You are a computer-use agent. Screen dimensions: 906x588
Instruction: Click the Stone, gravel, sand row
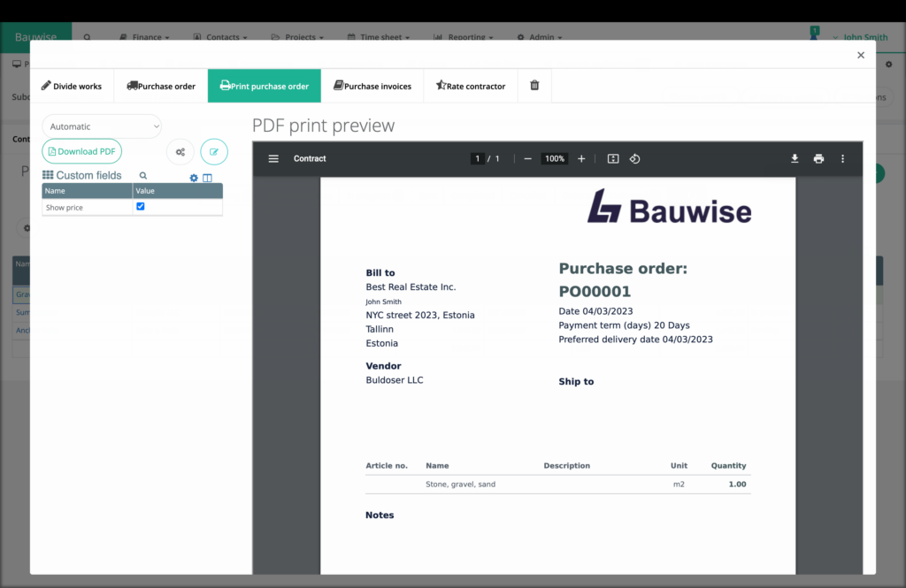click(558, 484)
